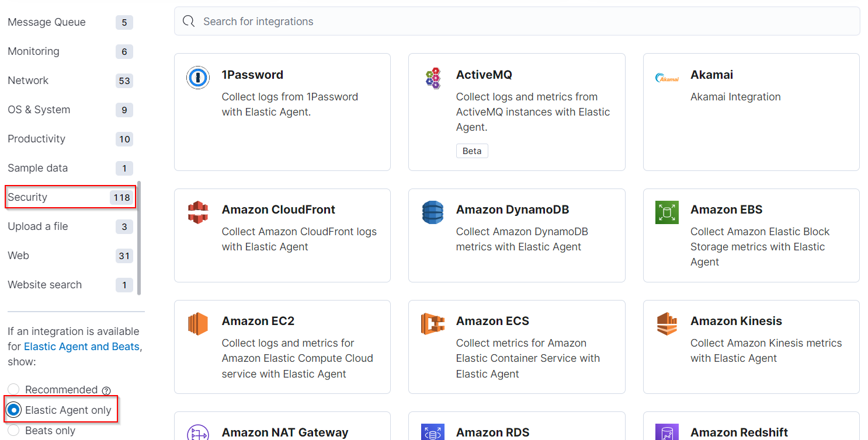The image size is (868, 440).
Task: Click the Amazon CloudFront red icon
Action: 198,212
